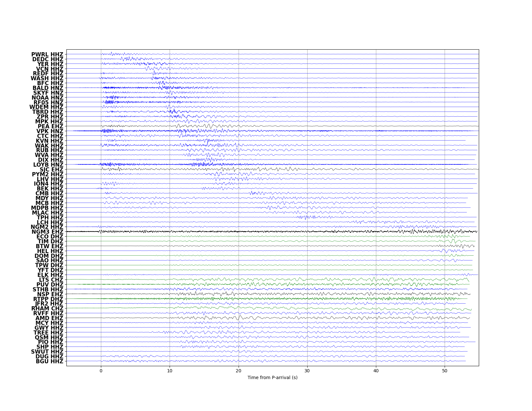Click the x-axis tick label 10
This screenshot has width=532, height=411.
170,371
